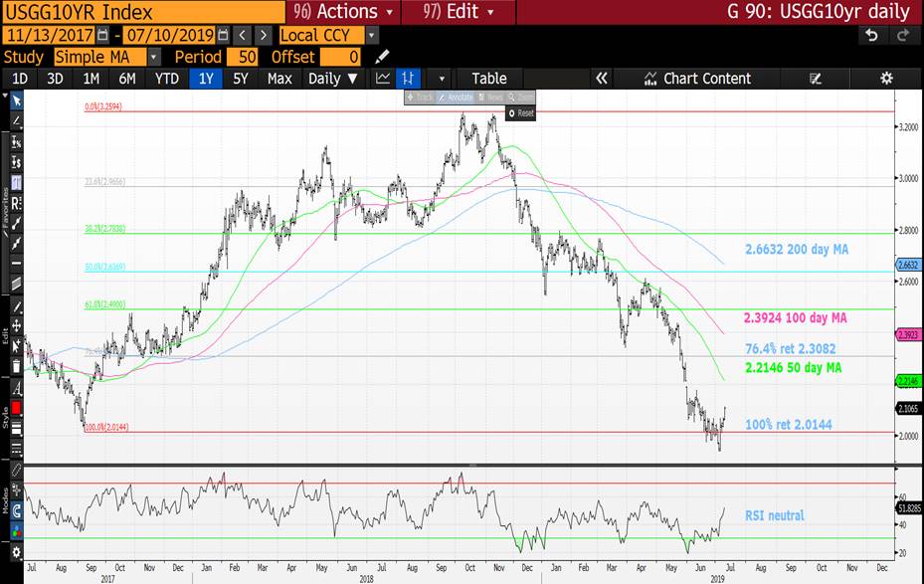Collapse panel with double chevron
Viewport: 924px width, 584px height.
tap(601, 79)
